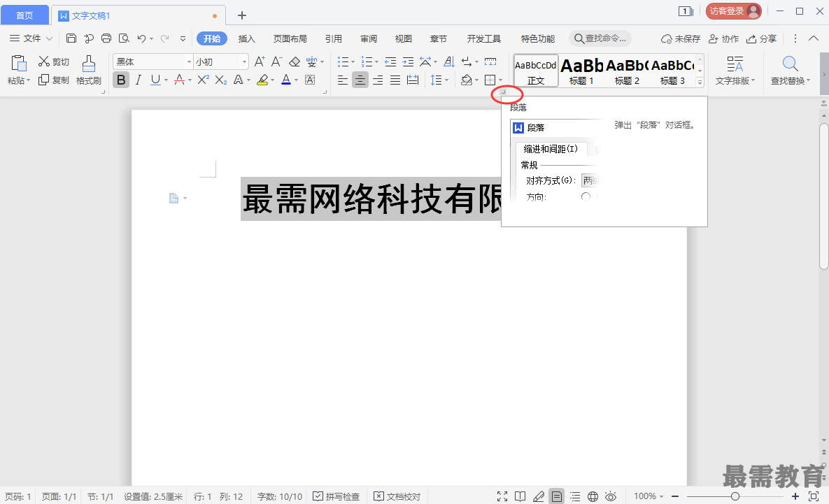Sort paragraphs with the A-Z sort icon
The height and width of the screenshot is (504, 829).
(449, 62)
